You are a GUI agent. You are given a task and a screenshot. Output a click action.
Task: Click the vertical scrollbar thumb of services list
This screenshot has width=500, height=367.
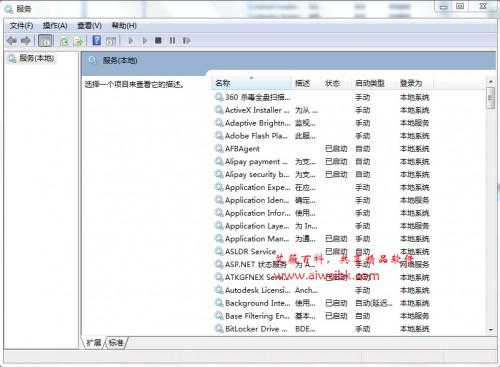click(490, 98)
